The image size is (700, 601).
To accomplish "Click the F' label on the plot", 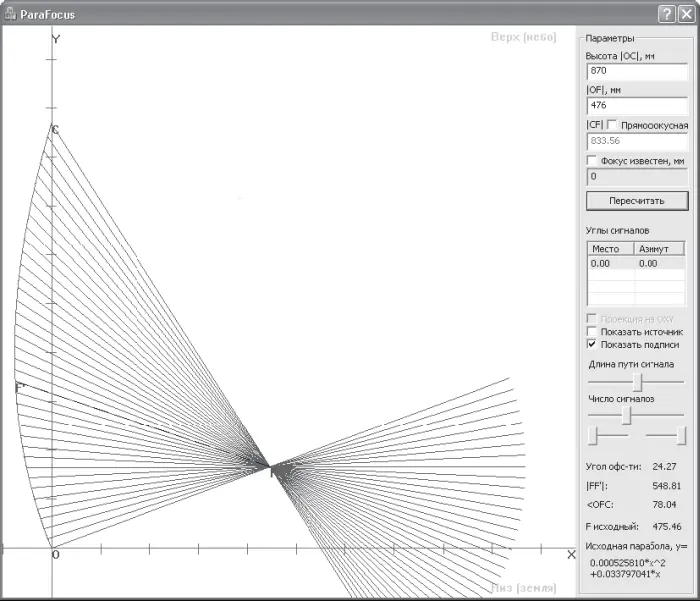I will tap(19, 388).
